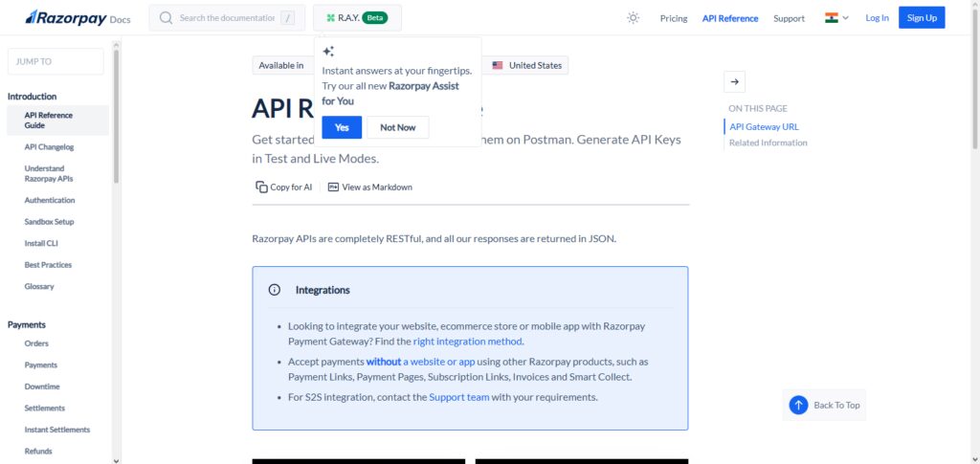Focus the Search the documentation field

click(x=227, y=18)
